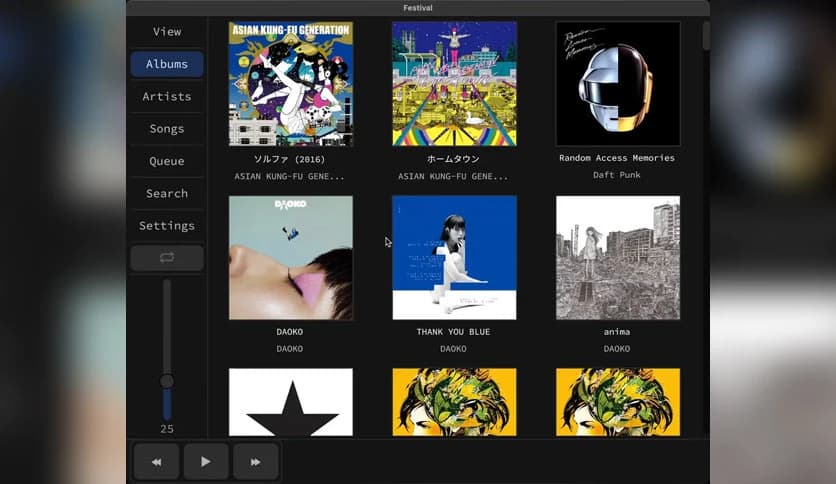The width and height of the screenshot is (836, 484).
Task: Click the previous track button
Action: pos(156,462)
